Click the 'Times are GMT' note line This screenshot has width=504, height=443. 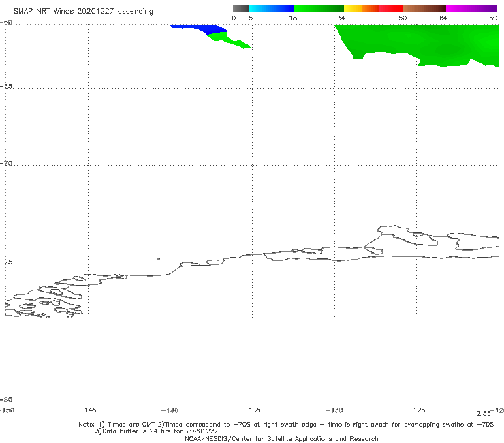pyautogui.click(x=286, y=425)
